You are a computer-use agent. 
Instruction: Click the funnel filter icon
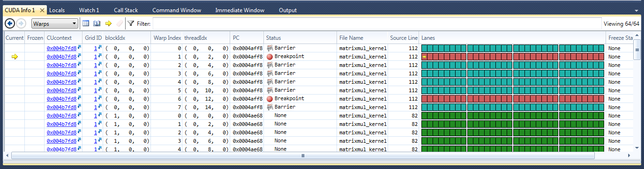131,23
